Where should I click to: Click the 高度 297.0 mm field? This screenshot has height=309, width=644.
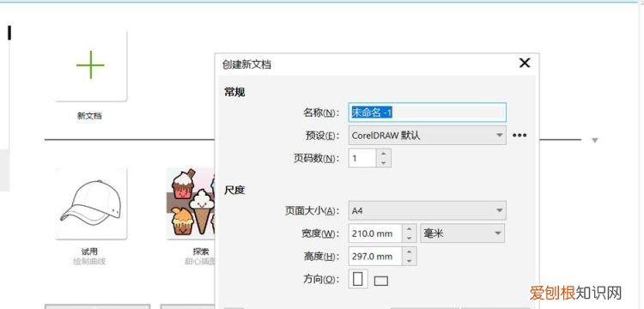[375, 257]
